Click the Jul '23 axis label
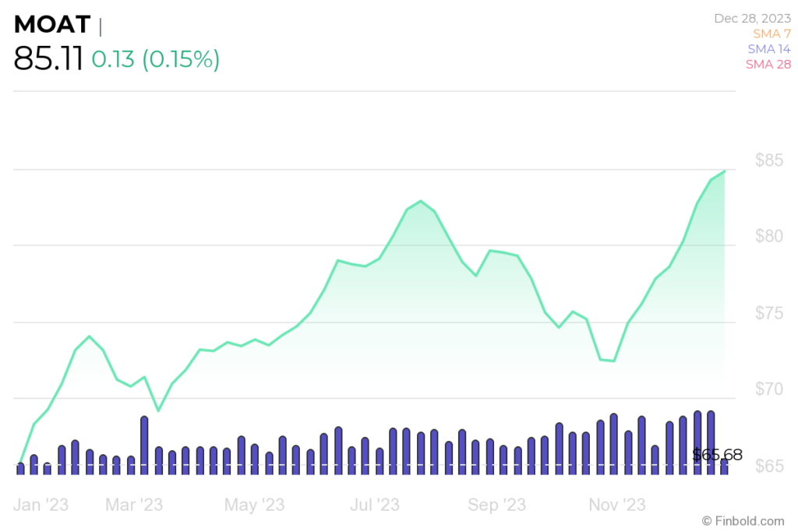This screenshot has width=798, height=532. [375, 505]
